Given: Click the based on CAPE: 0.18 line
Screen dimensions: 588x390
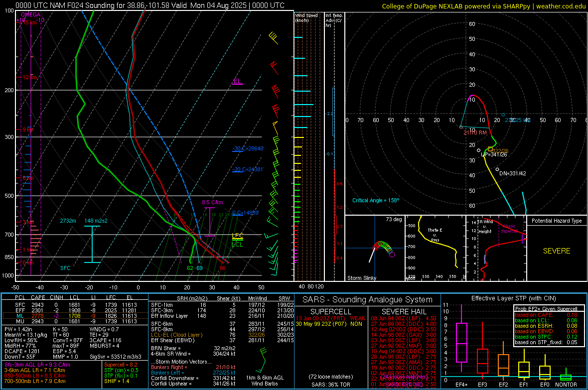Looking at the screenshot, I should point(546,315).
